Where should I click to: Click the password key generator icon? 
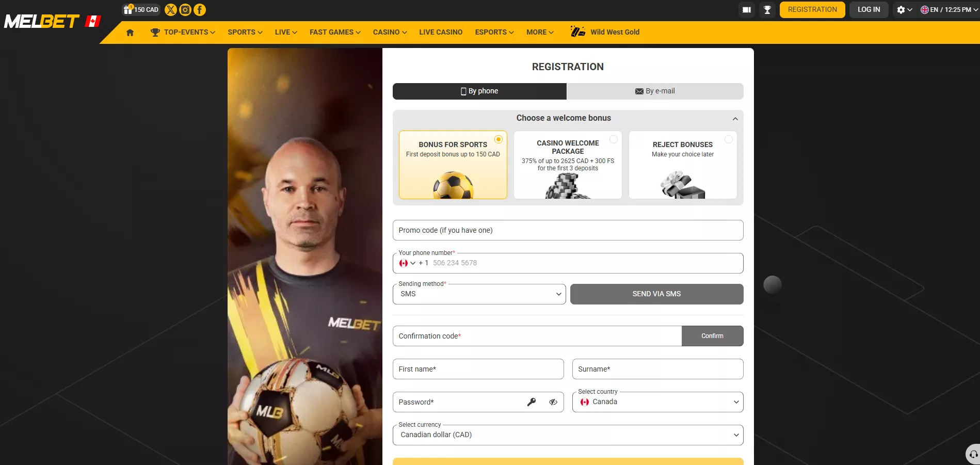coord(532,402)
